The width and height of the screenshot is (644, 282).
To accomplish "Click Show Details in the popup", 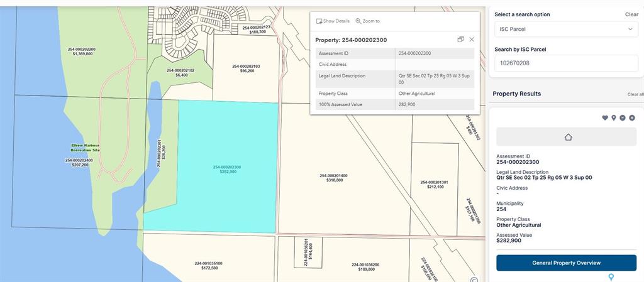I will click(x=333, y=21).
